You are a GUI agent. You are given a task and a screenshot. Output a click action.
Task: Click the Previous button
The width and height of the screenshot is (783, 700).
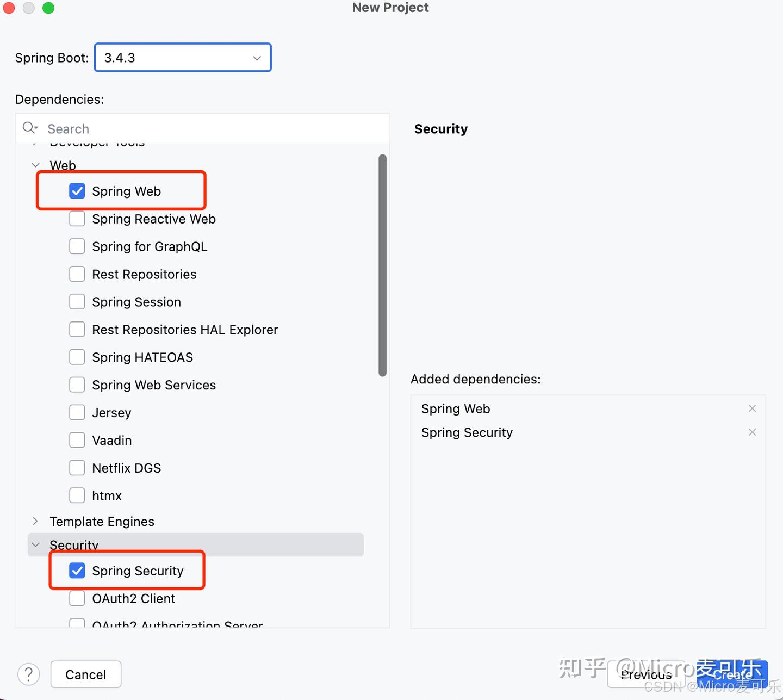pos(647,674)
